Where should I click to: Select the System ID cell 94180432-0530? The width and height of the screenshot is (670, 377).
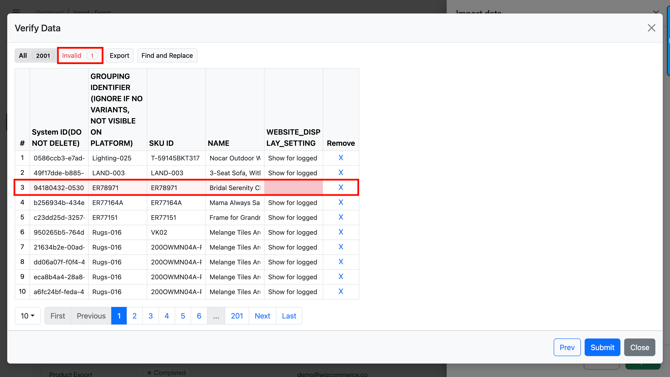coord(59,188)
